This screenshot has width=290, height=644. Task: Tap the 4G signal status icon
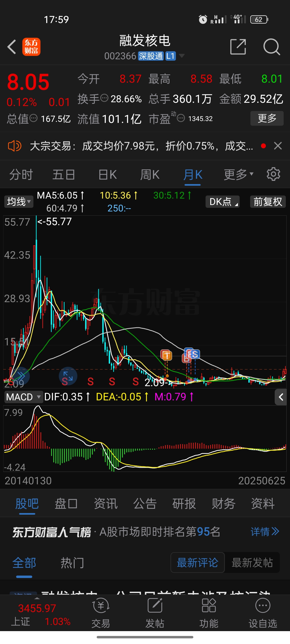pyautogui.click(x=238, y=19)
